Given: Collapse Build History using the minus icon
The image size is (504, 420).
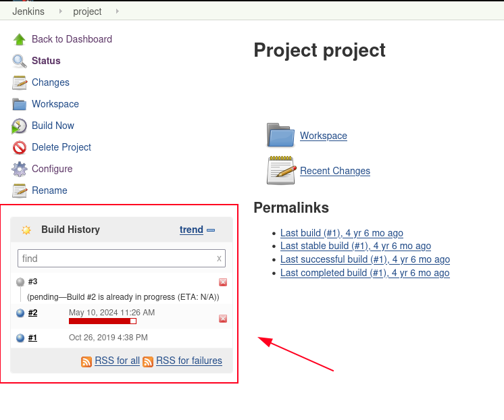Looking at the screenshot, I should point(211,230).
